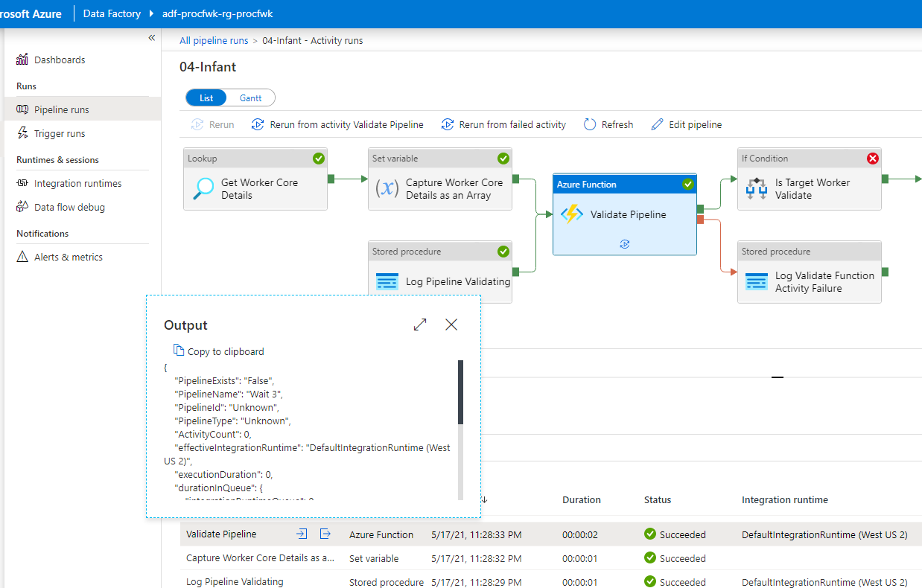
Task: Select the Is Target Worker Validate activity
Action: [x=810, y=179]
